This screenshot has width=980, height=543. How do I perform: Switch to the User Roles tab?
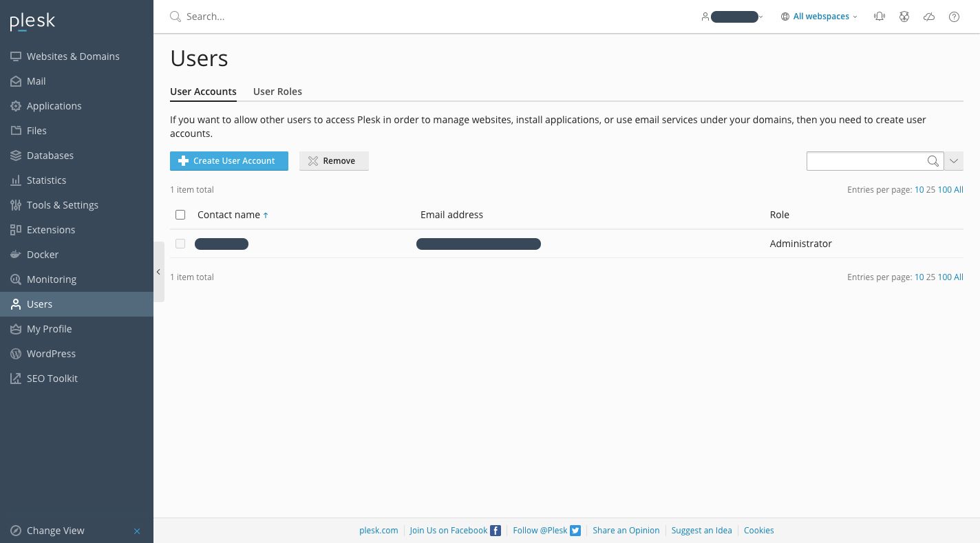coord(277,92)
